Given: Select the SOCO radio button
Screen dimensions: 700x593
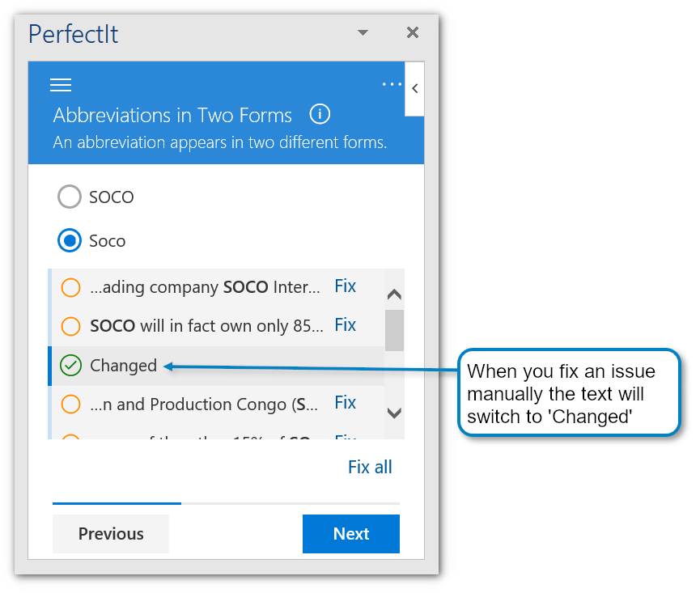Looking at the screenshot, I should [x=70, y=197].
